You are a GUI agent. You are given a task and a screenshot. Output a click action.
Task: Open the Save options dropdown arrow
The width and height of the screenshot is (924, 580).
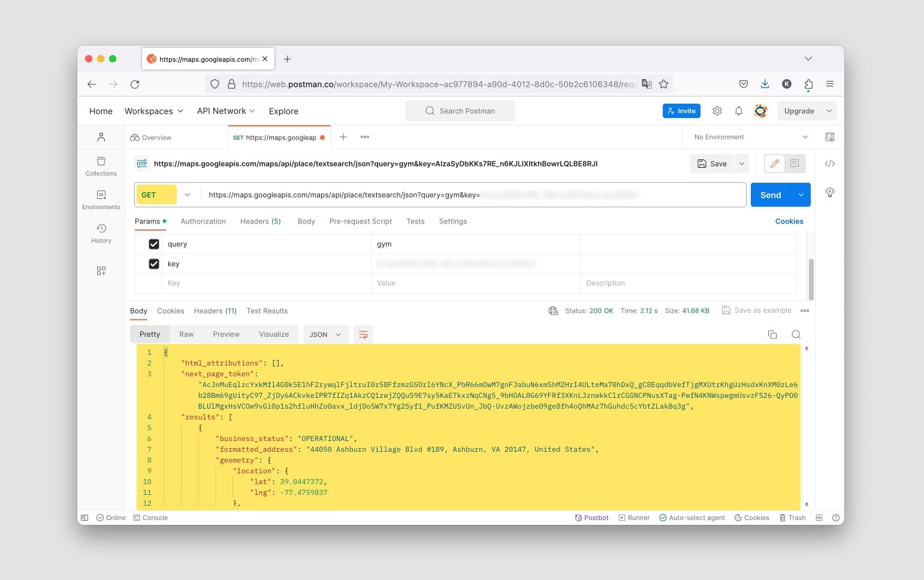(741, 164)
